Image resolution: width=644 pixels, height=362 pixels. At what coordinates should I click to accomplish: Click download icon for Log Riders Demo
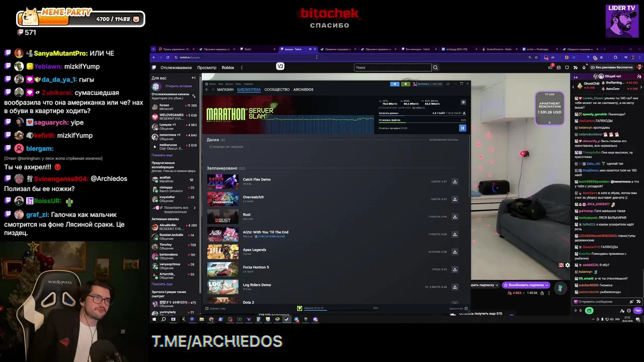455,287
